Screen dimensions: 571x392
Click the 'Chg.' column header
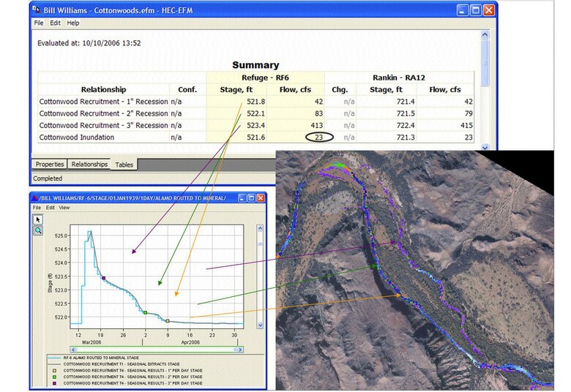[340, 89]
